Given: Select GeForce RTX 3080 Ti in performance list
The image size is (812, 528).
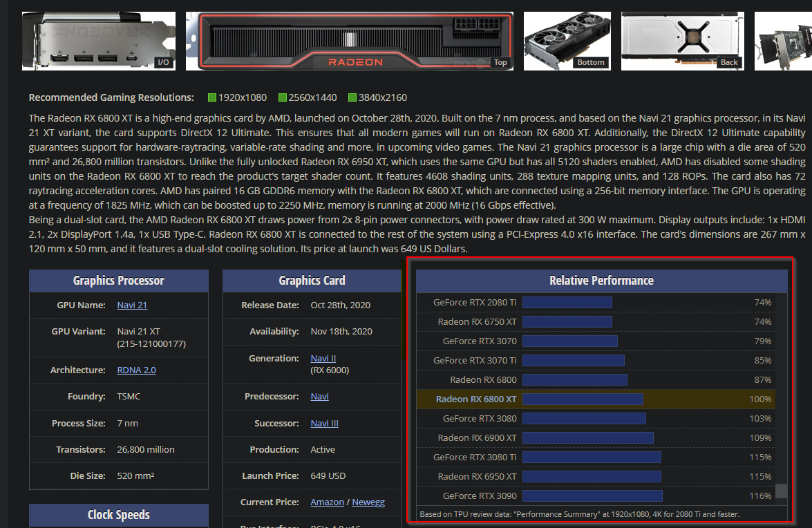Looking at the screenshot, I should 475,457.
